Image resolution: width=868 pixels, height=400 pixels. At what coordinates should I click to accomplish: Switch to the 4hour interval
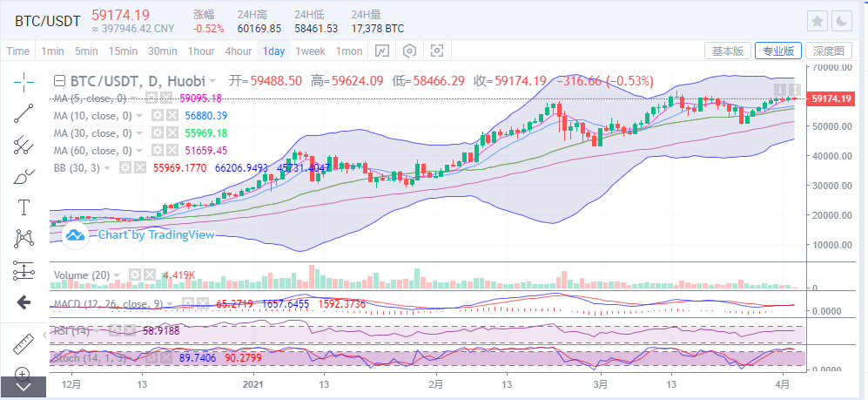click(238, 51)
